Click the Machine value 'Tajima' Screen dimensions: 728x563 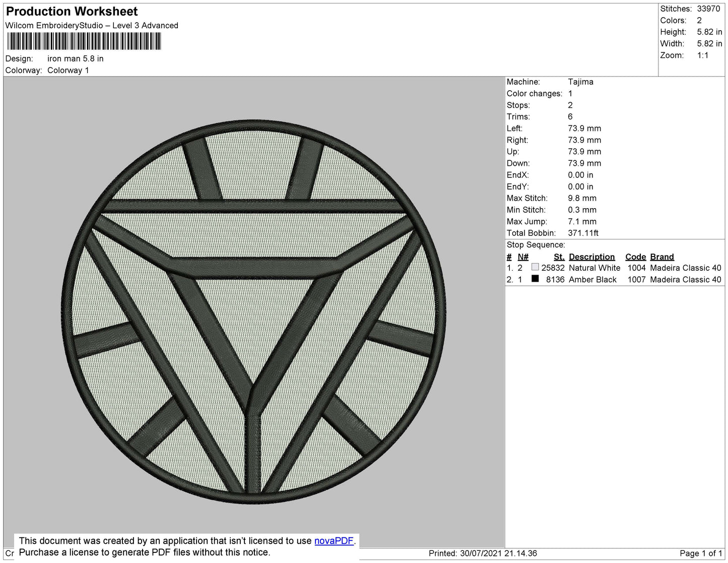click(x=580, y=82)
